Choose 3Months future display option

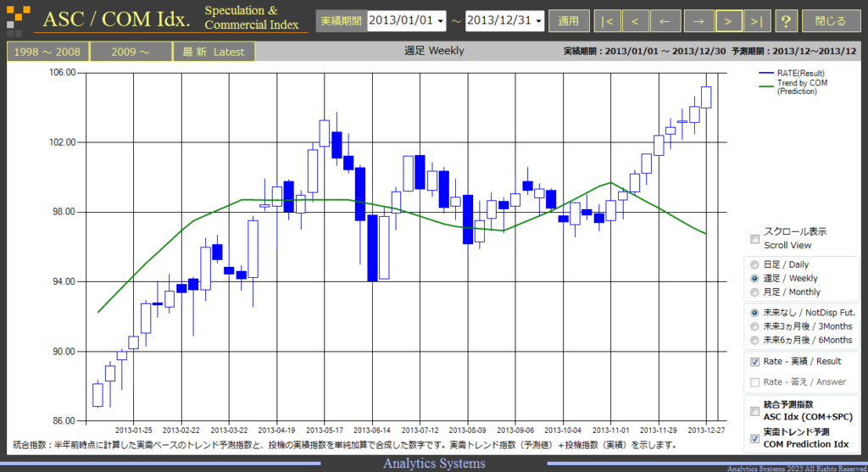click(x=754, y=326)
